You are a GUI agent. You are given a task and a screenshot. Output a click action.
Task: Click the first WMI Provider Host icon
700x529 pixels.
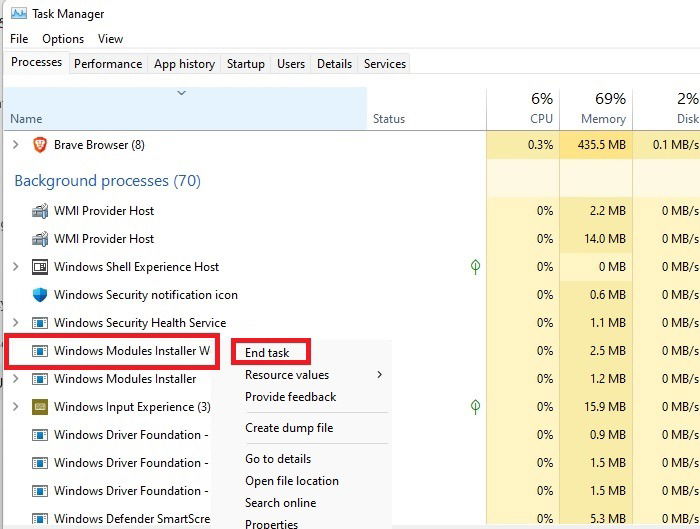click(x=40, y=211)
